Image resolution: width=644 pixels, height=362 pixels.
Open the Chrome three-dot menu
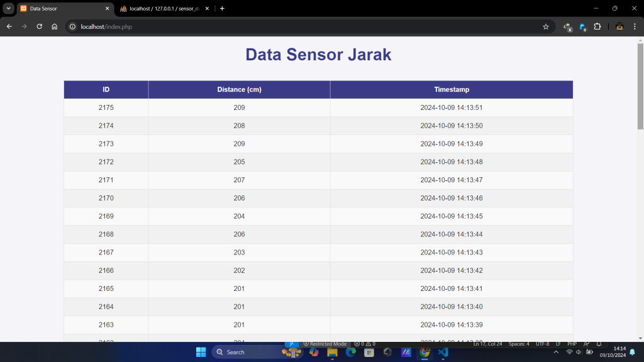634,27
